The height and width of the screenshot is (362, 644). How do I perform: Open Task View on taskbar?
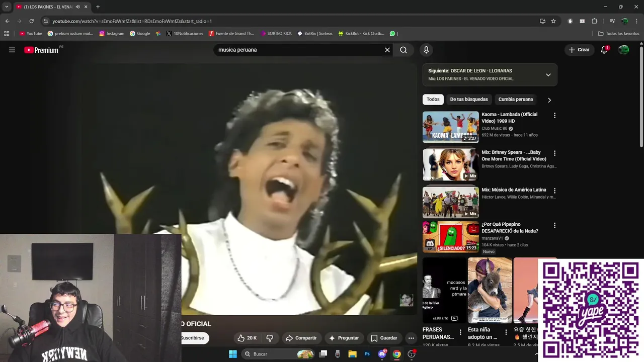click(x=323, y=354)
